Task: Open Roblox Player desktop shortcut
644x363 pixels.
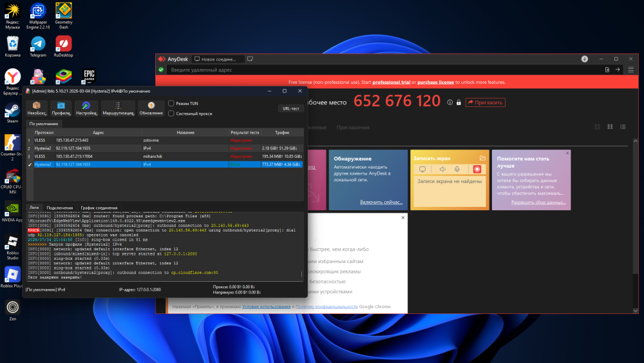Action: click(13, 277)
